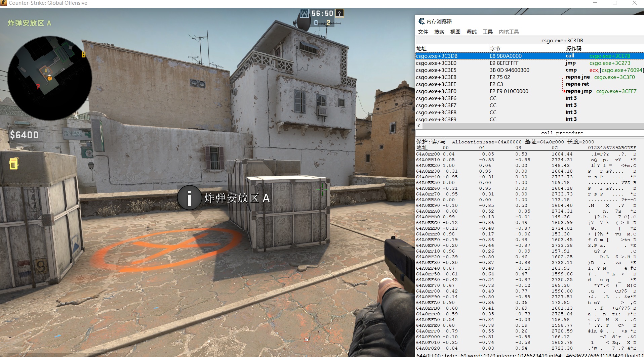Open the 文件 menu in Memory Viewer
The image size is (644, 357).
[x=423, y=32]
